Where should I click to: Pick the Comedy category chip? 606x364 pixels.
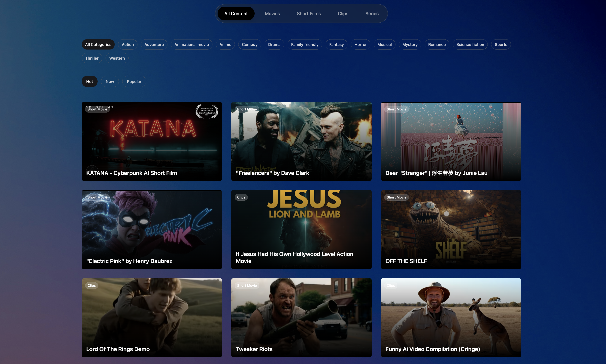pyautogui.click(x=249, y=44)
